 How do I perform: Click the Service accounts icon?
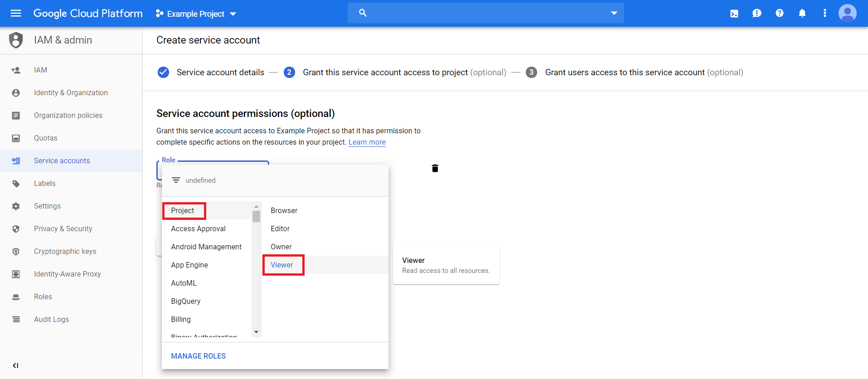16,161
